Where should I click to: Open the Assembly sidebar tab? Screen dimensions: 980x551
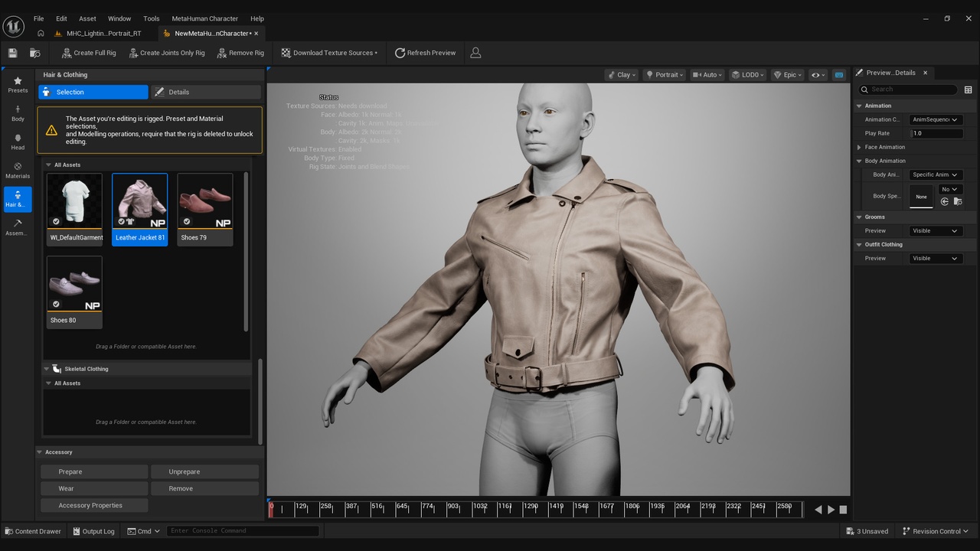[18, 227]
